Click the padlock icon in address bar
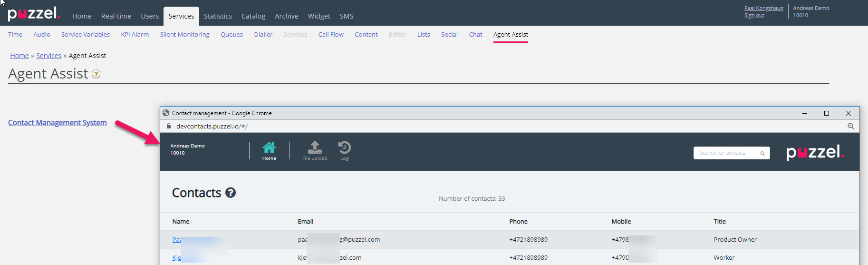The height and width of the screenshot is (265, 868). coord(168,126)
